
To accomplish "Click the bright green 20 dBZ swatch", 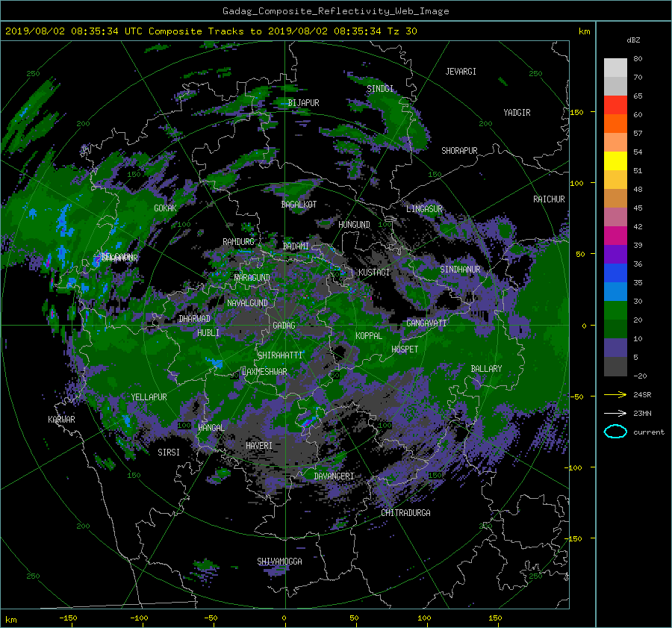I will click(615, 311).
